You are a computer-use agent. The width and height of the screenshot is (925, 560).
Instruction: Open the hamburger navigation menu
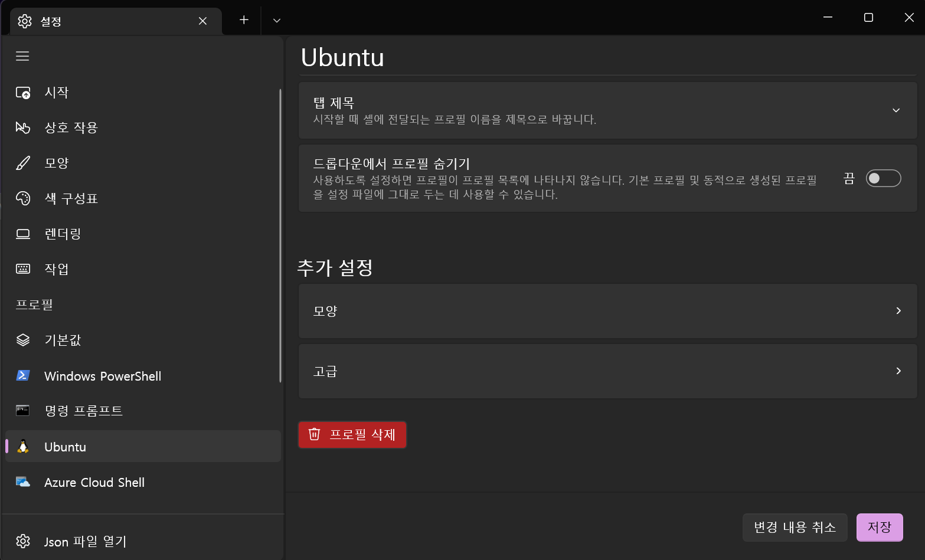22,56
